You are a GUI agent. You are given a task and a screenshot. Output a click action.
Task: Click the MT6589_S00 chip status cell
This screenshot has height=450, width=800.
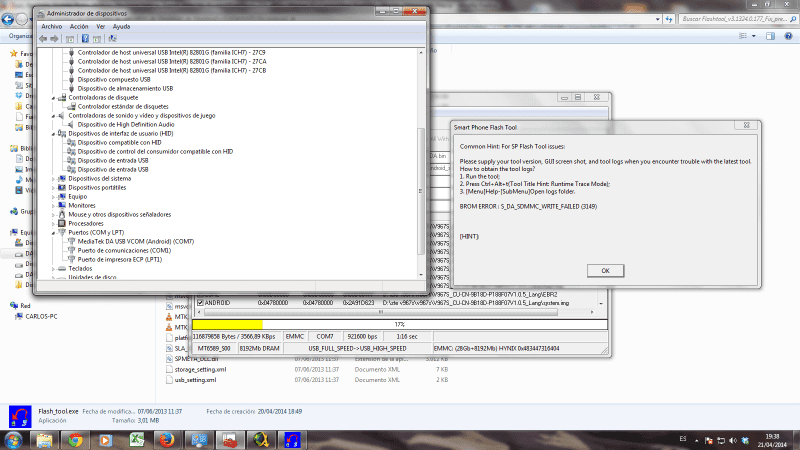pyautogui.click(x=214, y=348)
